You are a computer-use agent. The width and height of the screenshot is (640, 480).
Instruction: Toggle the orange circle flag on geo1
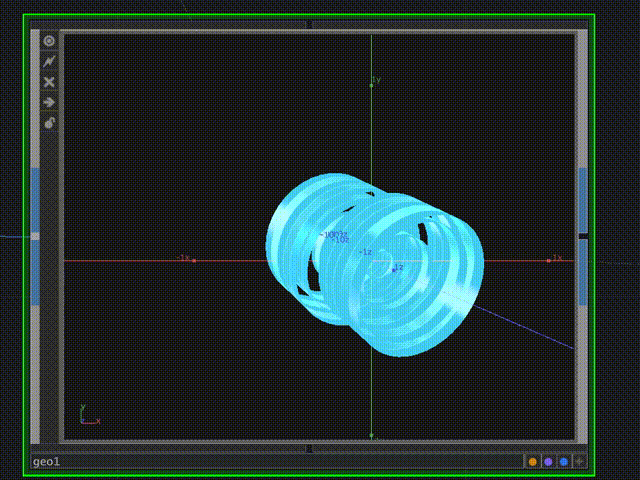(533, 462)
